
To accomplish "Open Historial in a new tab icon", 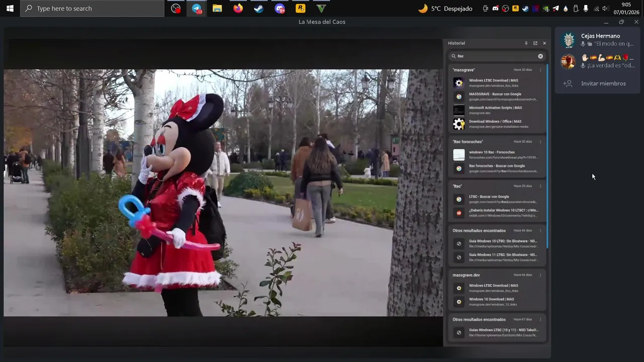I will (535, 43).
